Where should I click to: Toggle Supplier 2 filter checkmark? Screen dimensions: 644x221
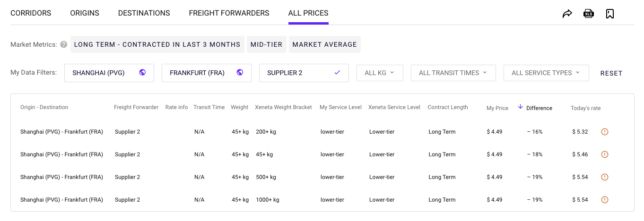coord(337,73)
